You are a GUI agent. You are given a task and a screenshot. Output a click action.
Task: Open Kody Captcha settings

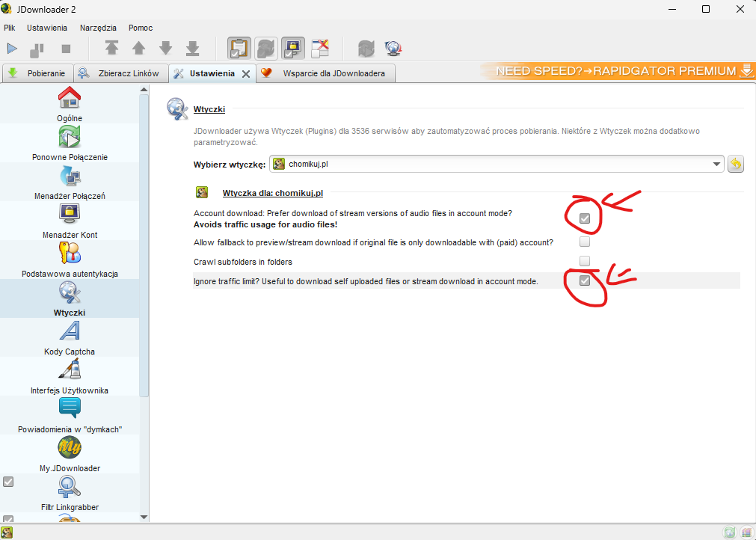[70, 337]
